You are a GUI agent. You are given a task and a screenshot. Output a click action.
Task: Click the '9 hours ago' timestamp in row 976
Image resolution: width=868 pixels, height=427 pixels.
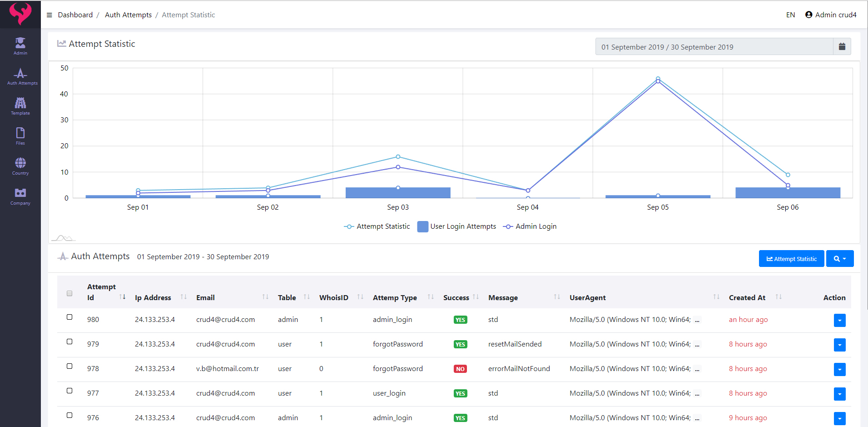coord(748,418)
